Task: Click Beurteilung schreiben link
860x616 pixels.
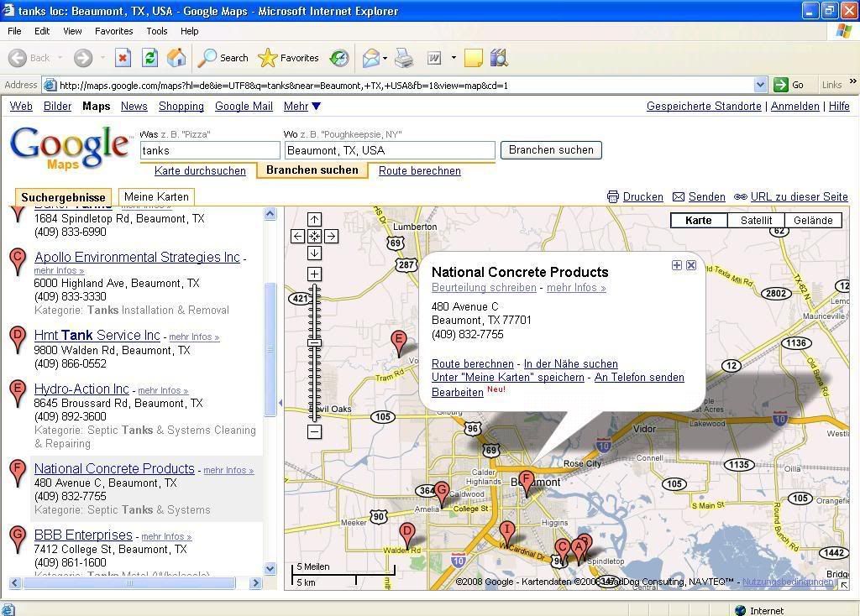Action: (484, 288)
